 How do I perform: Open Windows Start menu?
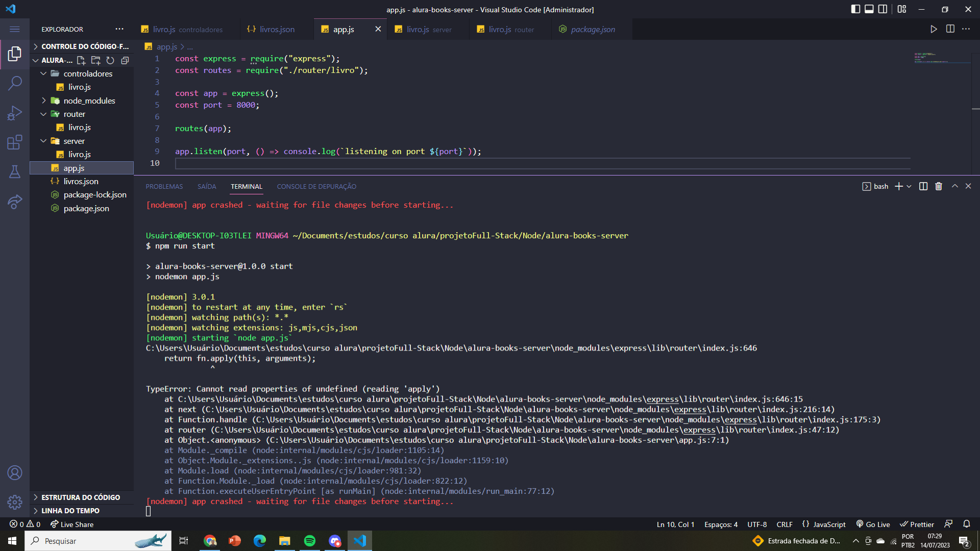pyautogui.click(x=12, y=541)
